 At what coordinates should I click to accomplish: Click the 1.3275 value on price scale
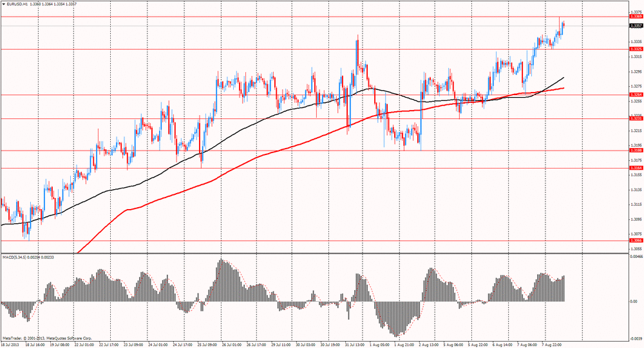[637, 86]
